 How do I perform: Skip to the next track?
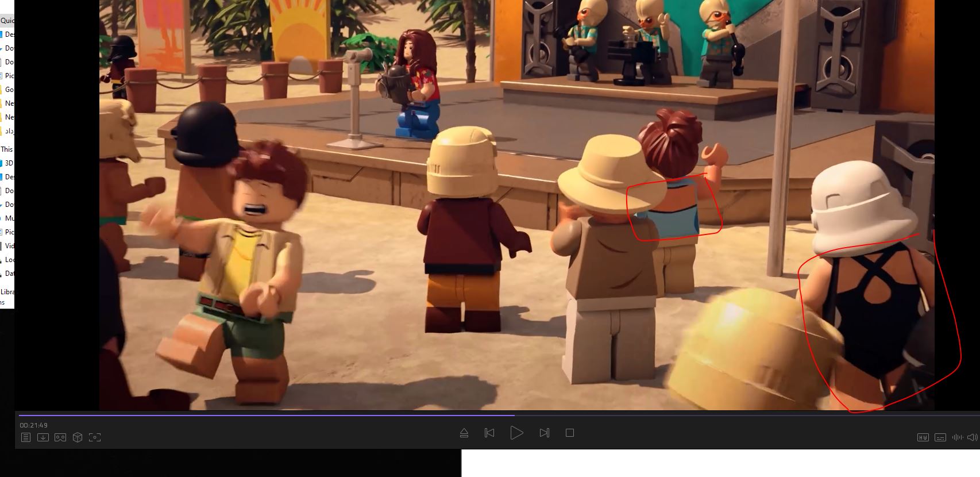tap(545, 433)
